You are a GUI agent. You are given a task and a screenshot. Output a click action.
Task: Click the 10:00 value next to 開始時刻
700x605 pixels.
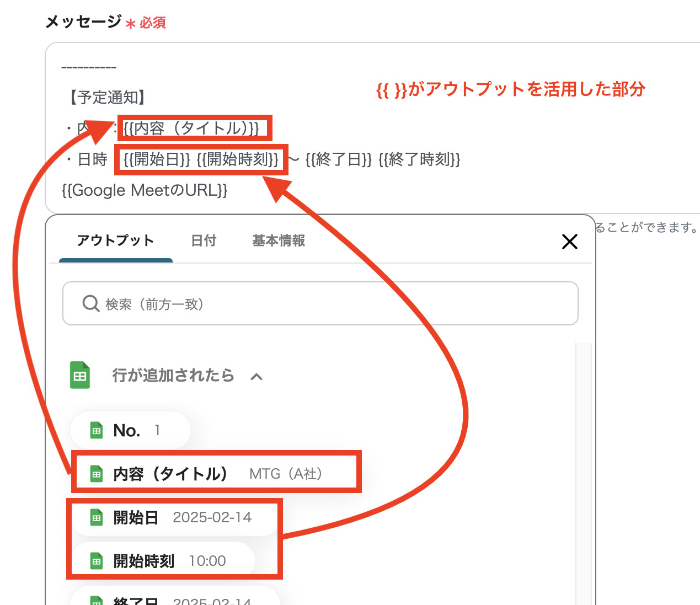point(207,561)
